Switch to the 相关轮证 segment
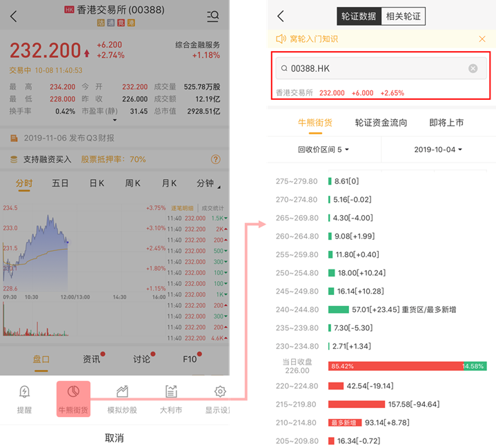 [x=404, y=16]
